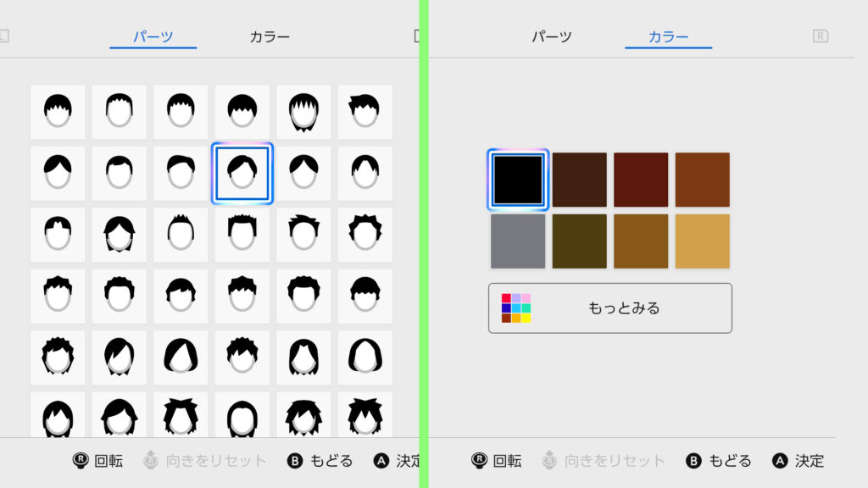Choose the long straight hairstyle in top row
This screenshot has height=488, width=868.
303,112
